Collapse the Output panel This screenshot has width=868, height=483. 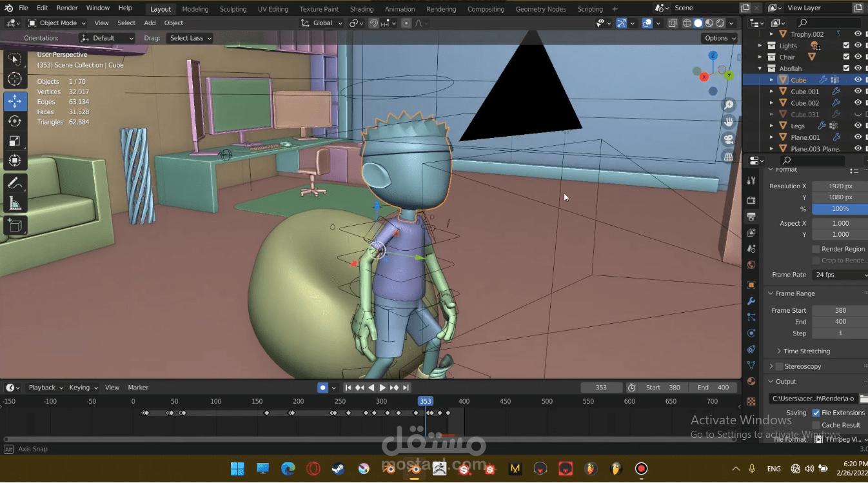coord(771,382)
